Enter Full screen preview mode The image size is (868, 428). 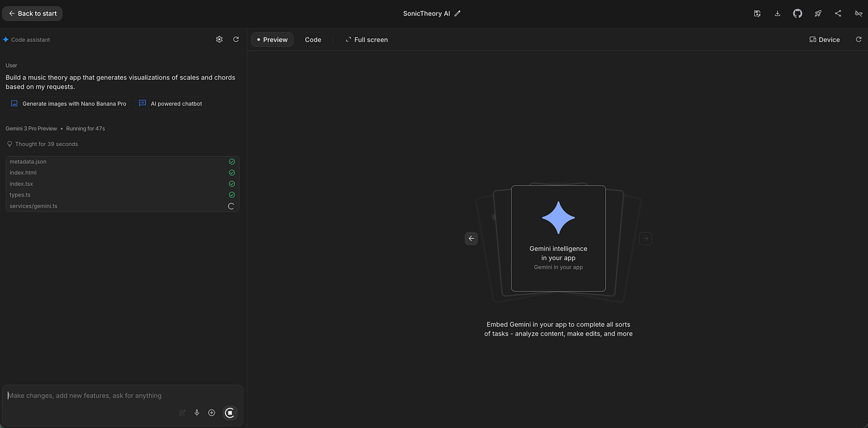pyautogui.click(x=366, y=39)
